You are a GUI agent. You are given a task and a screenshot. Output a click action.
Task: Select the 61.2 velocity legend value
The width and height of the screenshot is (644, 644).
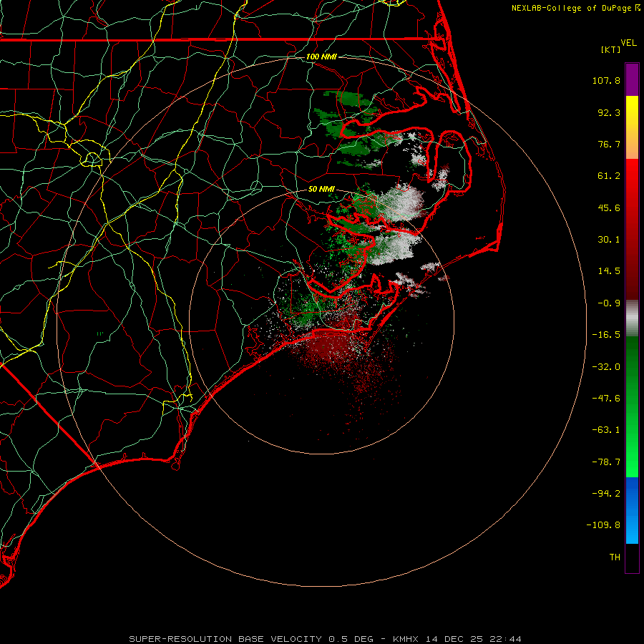(609, 176)
